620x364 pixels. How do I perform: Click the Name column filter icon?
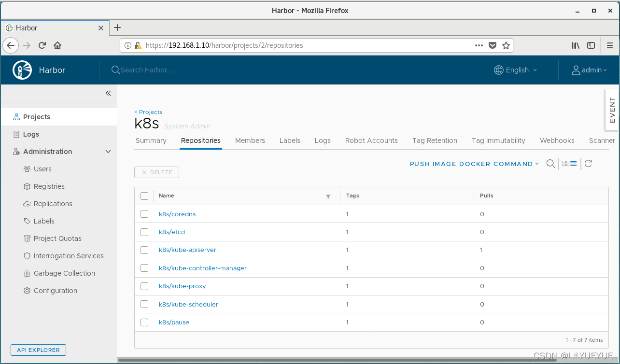click(x=328, y=196)
